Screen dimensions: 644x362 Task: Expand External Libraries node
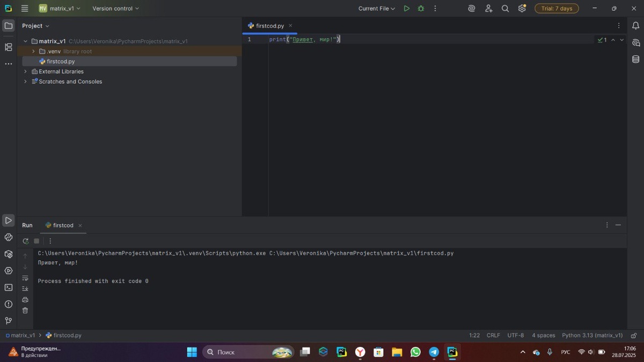coord(25,71)
